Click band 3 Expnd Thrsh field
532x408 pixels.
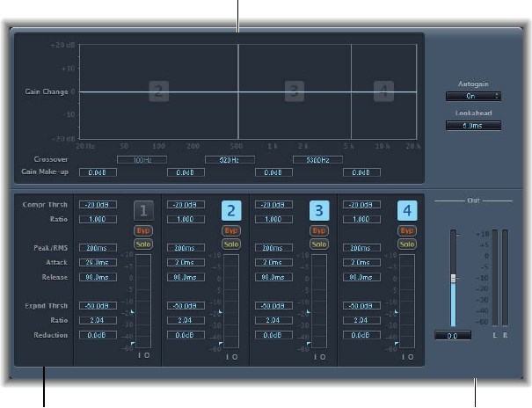(273, 306)
